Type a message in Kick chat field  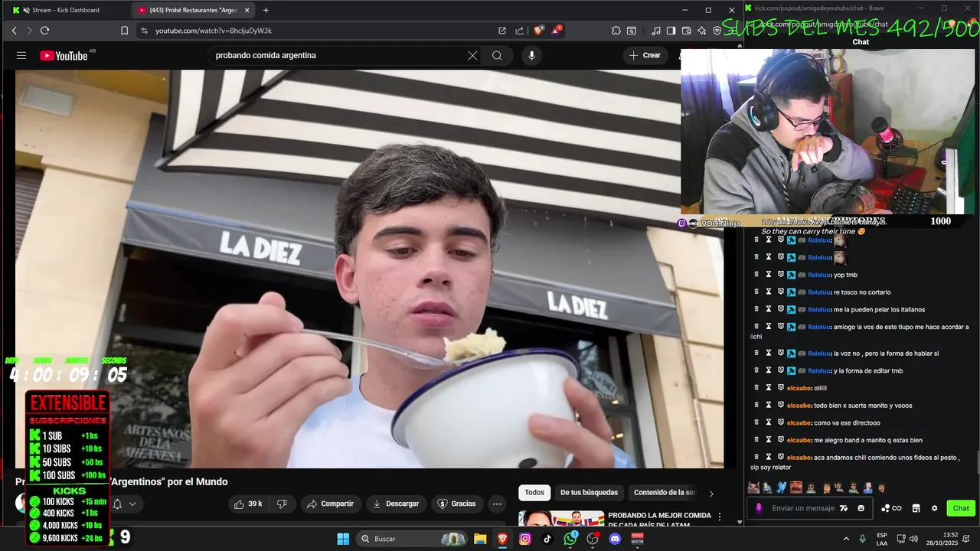coord(803,508)
